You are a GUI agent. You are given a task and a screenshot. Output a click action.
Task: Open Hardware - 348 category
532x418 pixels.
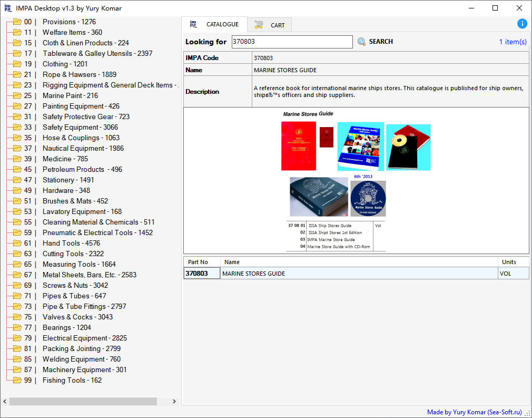pyautogui.click(x=66, y=190)
